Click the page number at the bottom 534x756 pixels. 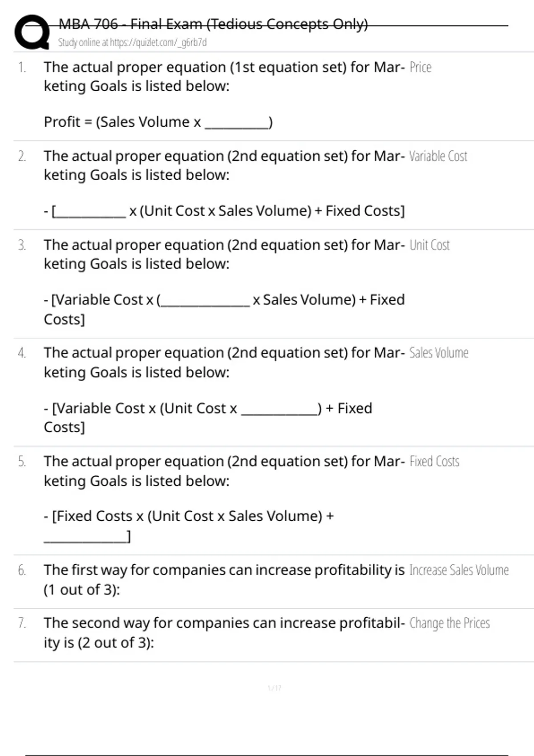click(x=274, y=688)
